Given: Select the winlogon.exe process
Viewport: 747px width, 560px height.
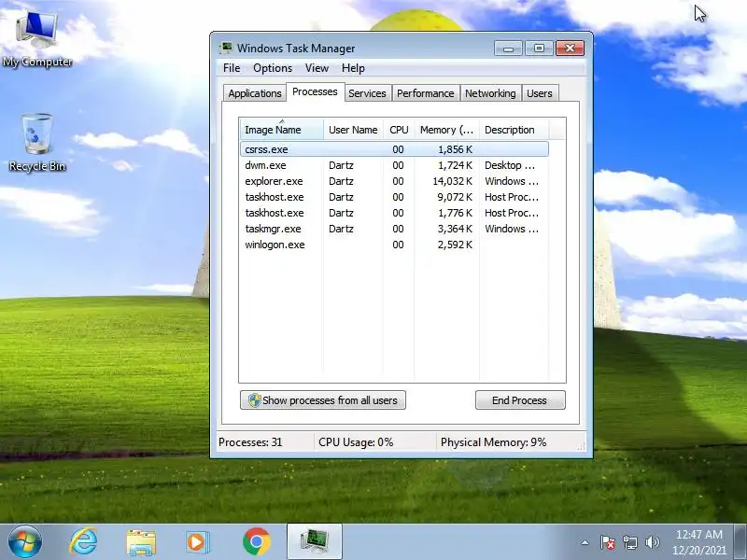Looking at the screenshot, I should tap(394, 245).
